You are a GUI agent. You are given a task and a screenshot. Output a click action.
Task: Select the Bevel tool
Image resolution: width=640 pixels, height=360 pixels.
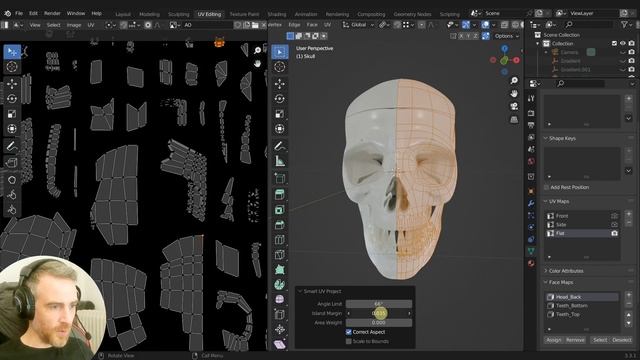point(280,225)
